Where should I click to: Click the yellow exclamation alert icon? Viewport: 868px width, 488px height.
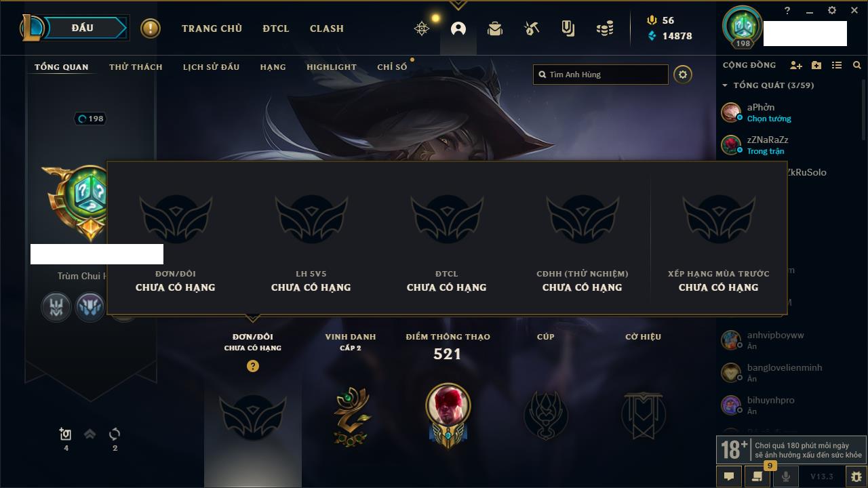(x=151, y=28)
